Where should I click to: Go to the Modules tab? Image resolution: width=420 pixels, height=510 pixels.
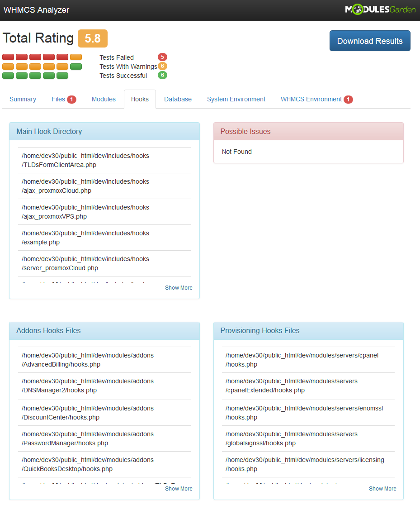pos(104,99)
